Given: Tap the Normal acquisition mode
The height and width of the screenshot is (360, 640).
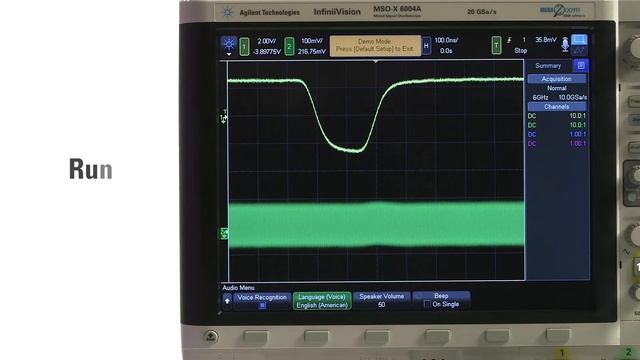Looking at the screenshot, I should click(x=557, y=88).
